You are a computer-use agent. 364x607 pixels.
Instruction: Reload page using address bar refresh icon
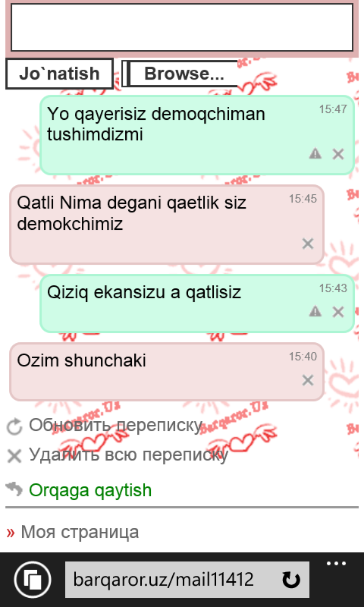coord(291,580)
